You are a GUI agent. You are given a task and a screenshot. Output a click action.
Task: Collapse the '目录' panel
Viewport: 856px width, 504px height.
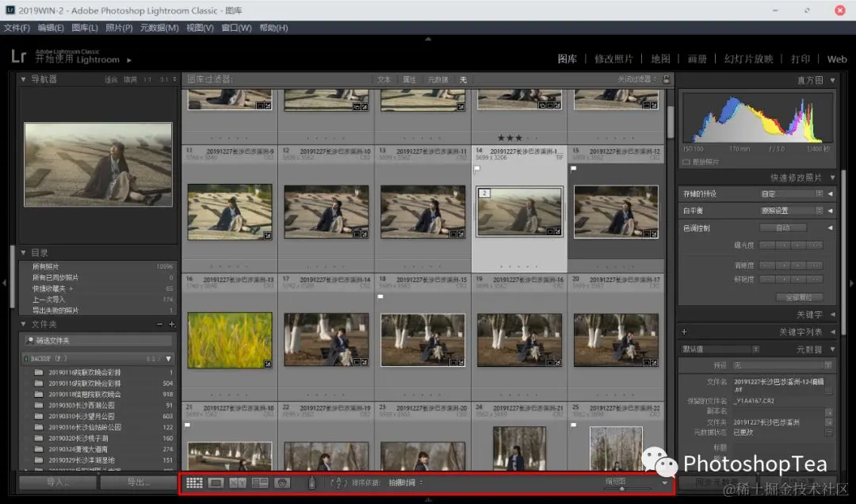point(24,253)
